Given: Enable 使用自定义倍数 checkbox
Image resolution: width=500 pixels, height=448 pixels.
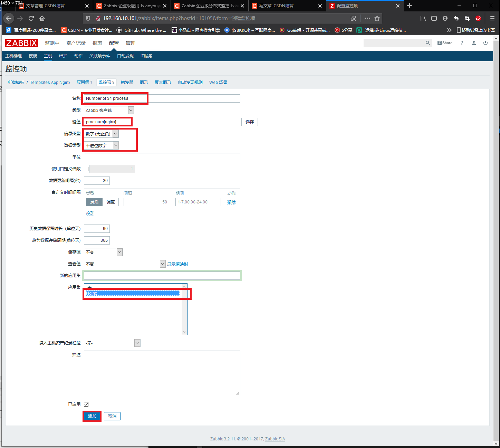Looking at the screenshot, I should [x=86, y=169].
